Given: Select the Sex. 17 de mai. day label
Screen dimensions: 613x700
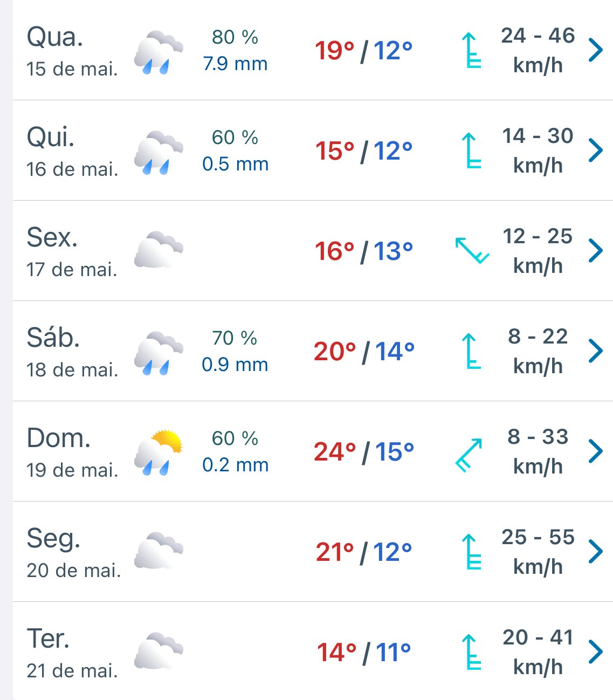Looking at the screenshot, I should click(x=72, y=251).
